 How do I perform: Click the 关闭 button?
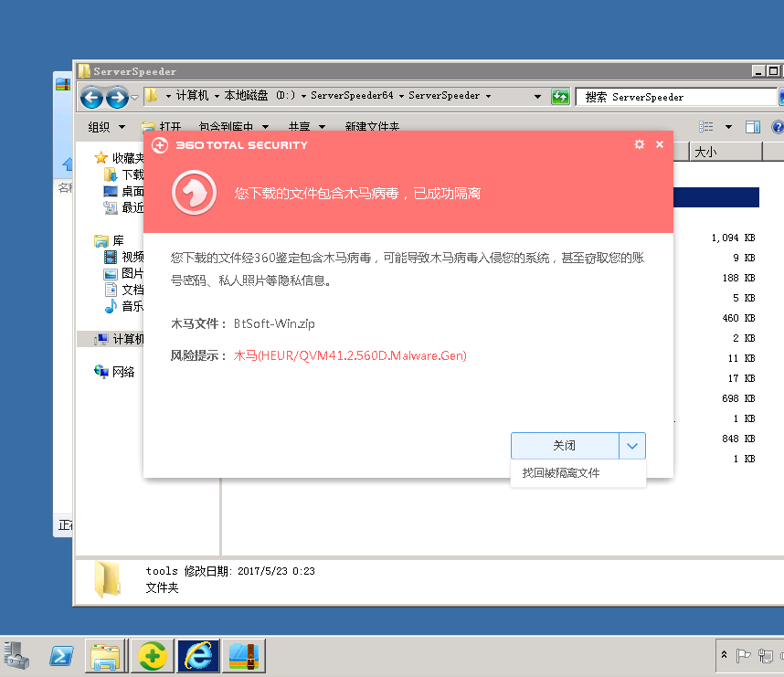(565, 446)
